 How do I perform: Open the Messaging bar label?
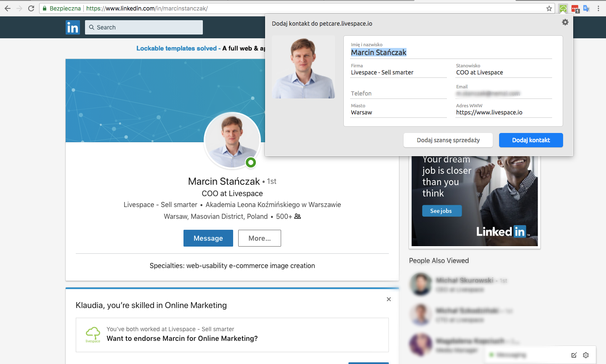[511, 355]
